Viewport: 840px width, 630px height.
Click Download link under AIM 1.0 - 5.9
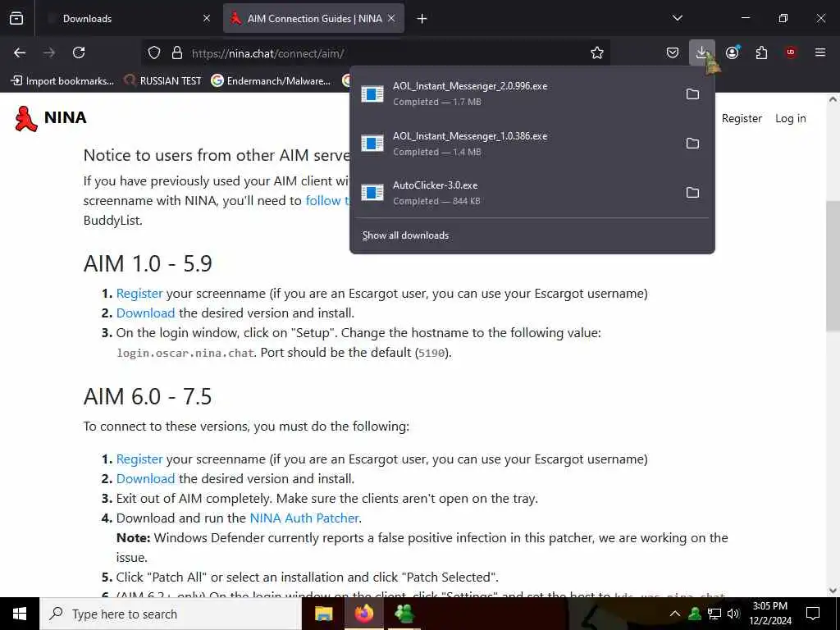(146, 313)
